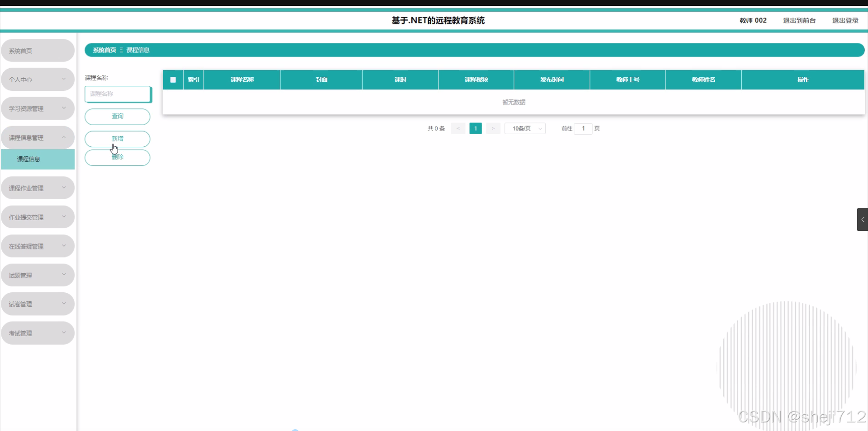This screenshot has height=431, width=868.
Task: Open 作业提交管理 menu
Action: point(38,217)
